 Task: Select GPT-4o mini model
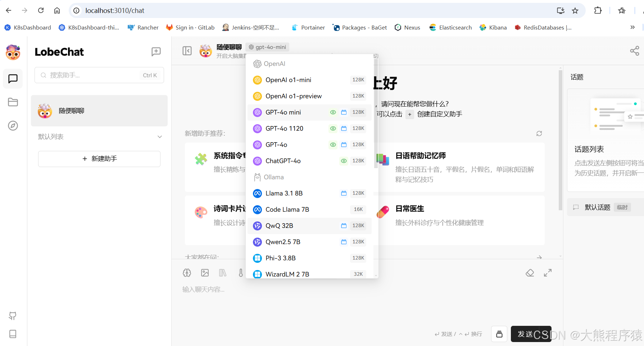click(309, 112)
